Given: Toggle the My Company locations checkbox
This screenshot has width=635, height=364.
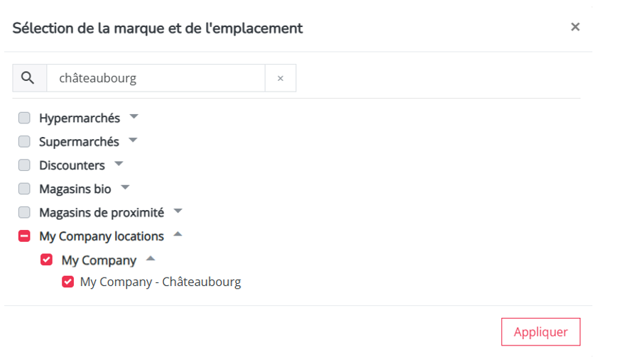Looking at the screenshot, I should coord(24,236).
